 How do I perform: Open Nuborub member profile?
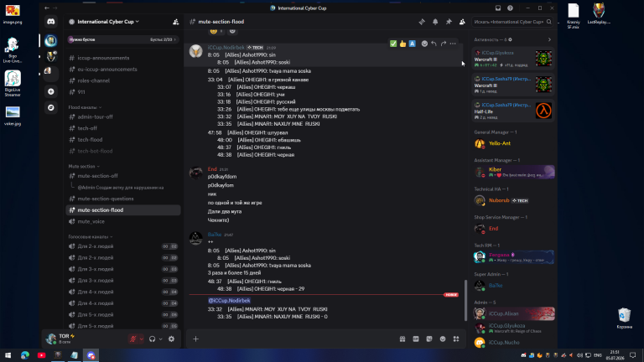(513, 200)
